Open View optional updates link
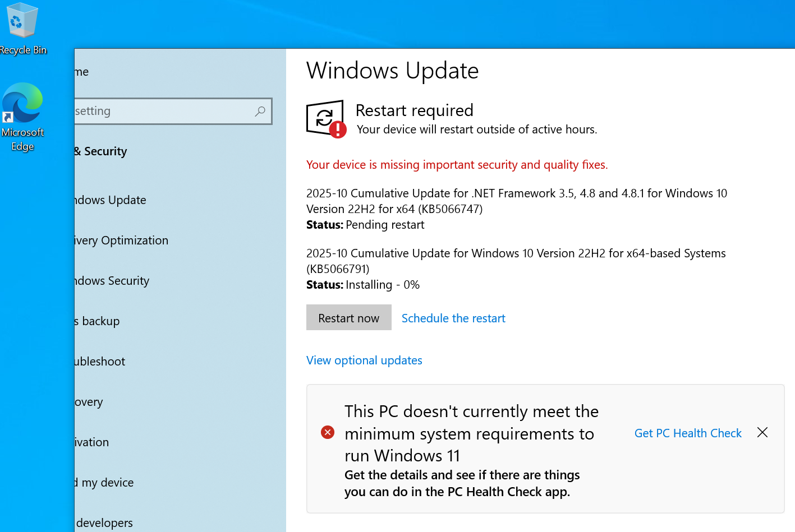 click(x=364, y=360)
